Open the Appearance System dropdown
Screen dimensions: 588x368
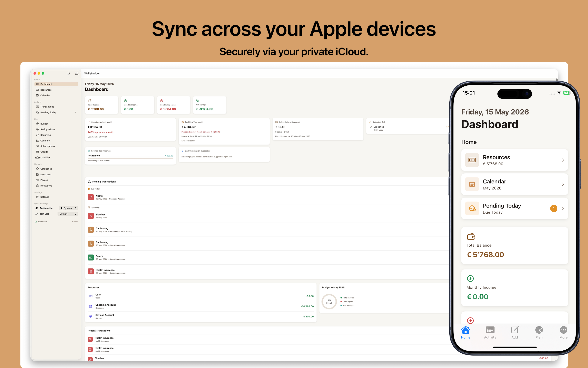[68, 208]
